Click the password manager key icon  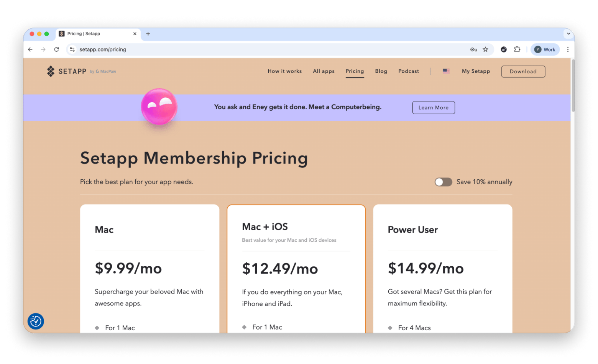[474, 49]
